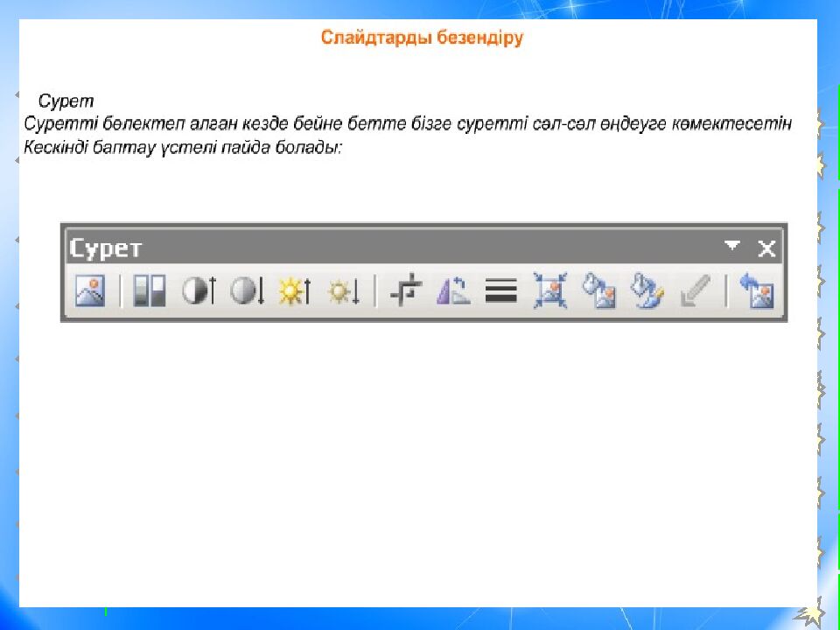Click the Сурет toolbar title bar
Screen dimensions: 840x630
tap(394, 248)
